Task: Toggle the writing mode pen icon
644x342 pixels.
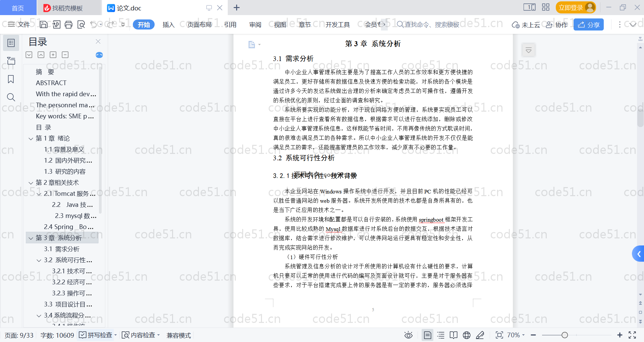Action: 480,335
